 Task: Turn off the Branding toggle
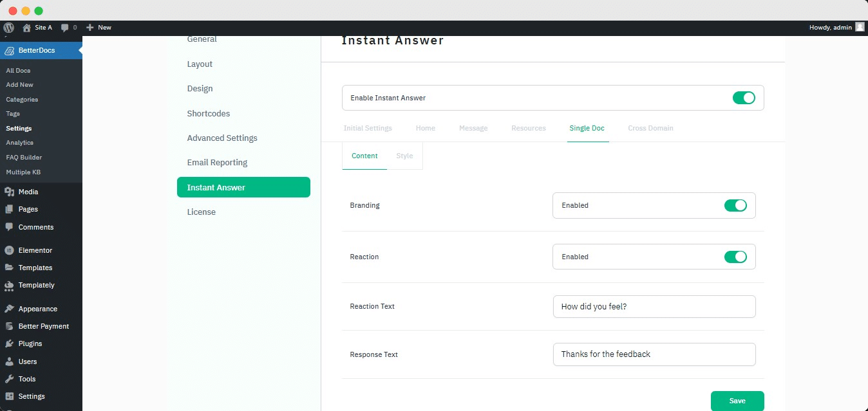coord(735,205)
